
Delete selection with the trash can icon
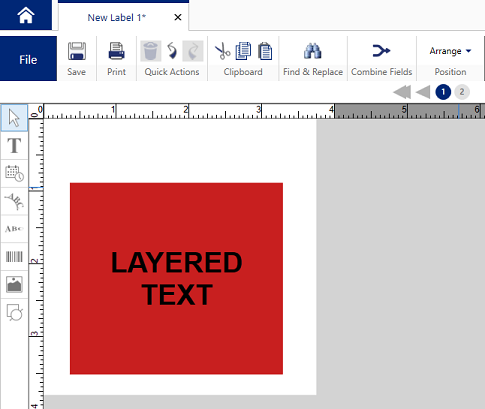[150, 51]
